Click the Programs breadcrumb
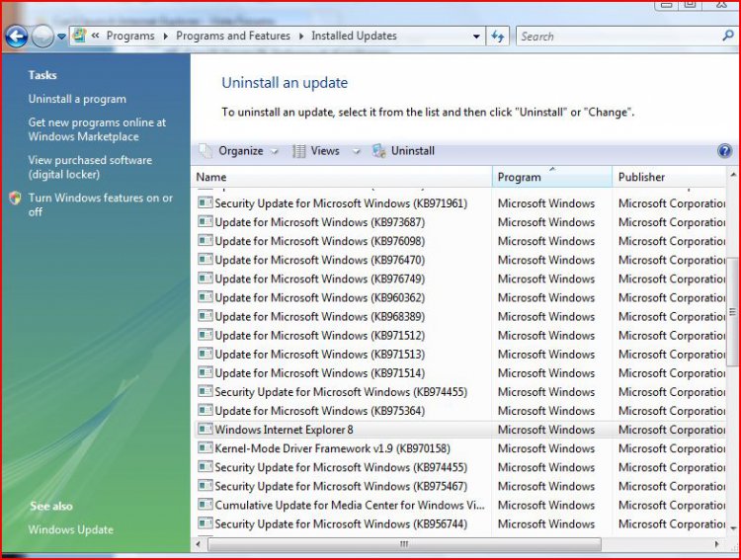Image resolution: width=741 pixels, height=560 pixels. (x=130, y=36)
